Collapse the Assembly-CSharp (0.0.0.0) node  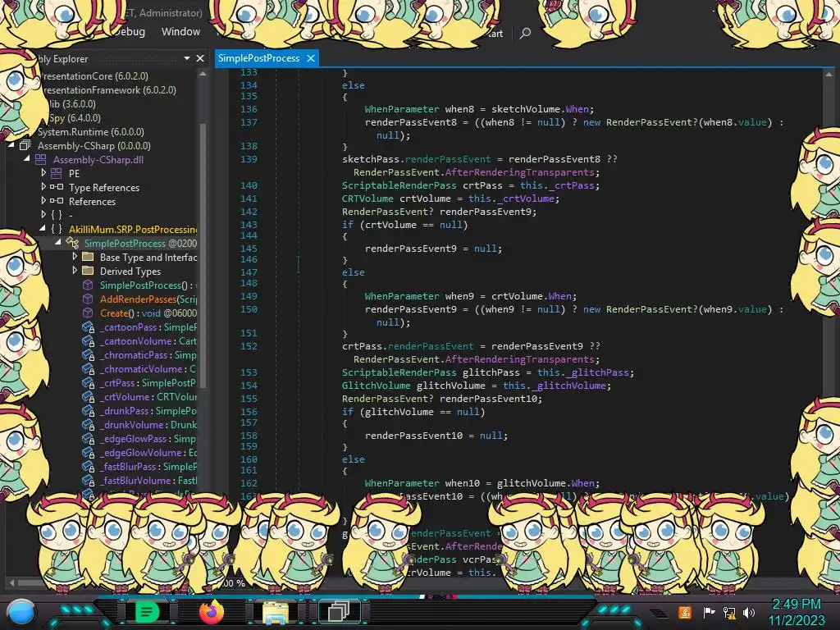(x=11, y=145)
